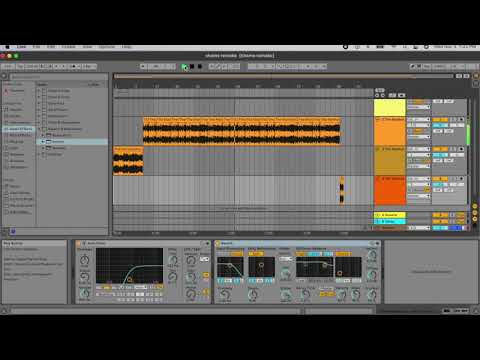Viewport: 480px width, 360px height.
Task: Select the A Reverb return track
Action: [389, 215]
